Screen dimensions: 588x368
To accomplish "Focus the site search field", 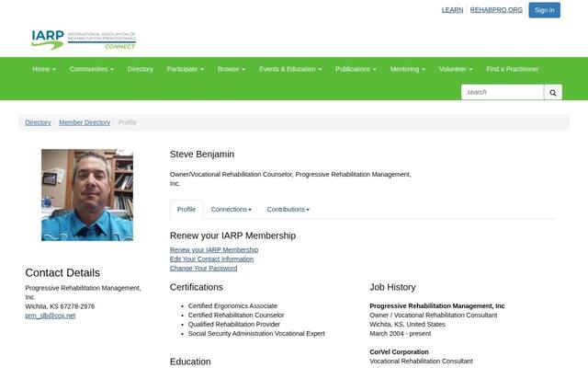I will (503, 92).
